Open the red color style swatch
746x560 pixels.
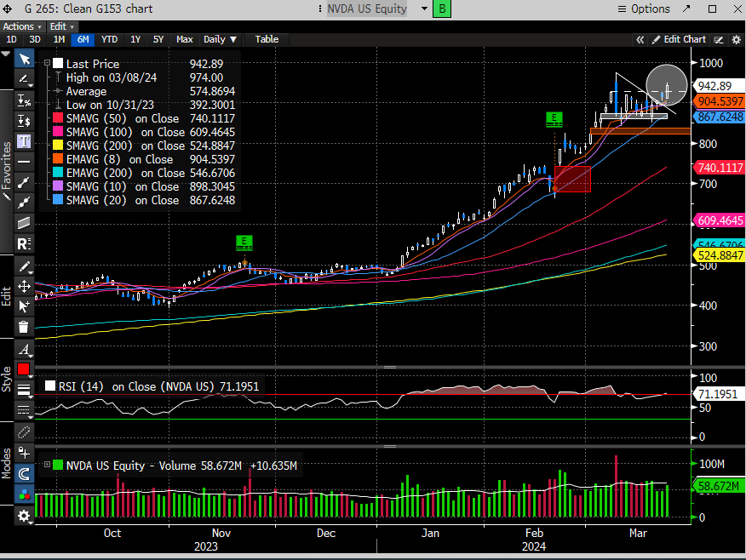pos(24,369)
